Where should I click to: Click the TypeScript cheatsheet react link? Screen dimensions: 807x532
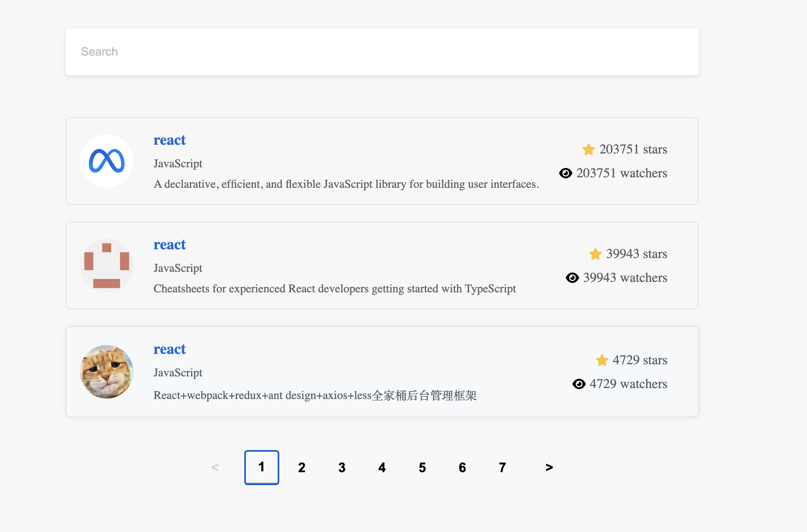click(170, 244)
